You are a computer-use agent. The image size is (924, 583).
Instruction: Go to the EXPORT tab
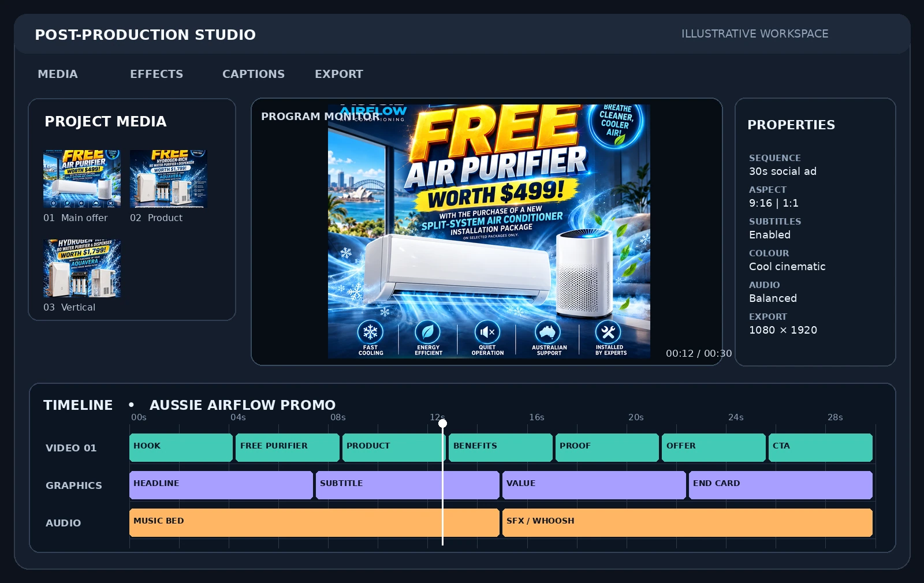(x=339, y=74)
